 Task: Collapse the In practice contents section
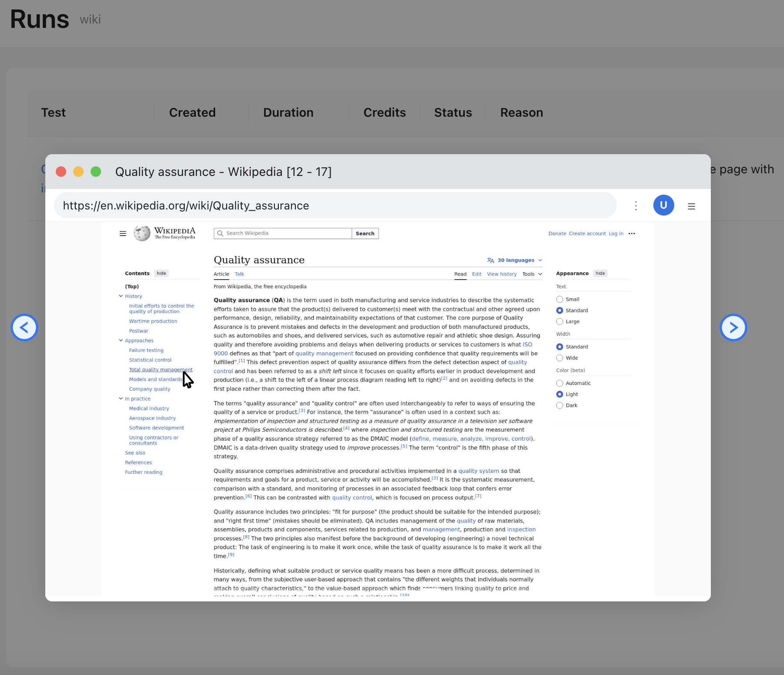tap(121, 398)
